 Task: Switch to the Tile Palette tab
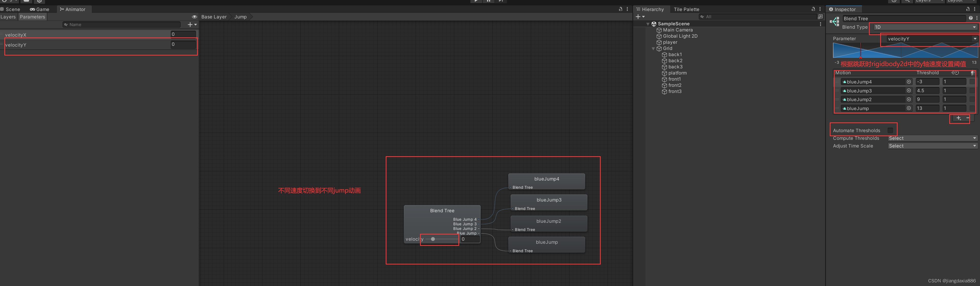pos(686,9)
